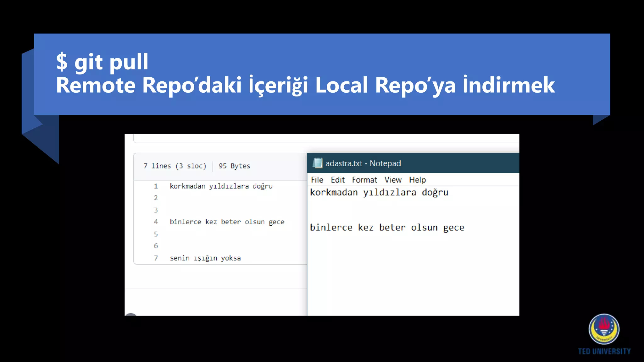
Task: Select line number 1 in GitHub file view
Action: 156,186
